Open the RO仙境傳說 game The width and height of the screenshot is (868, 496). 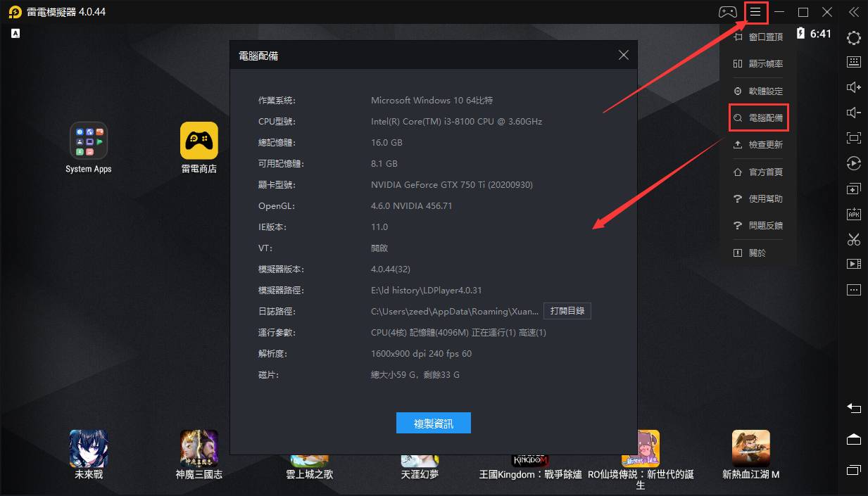[641, 460]
